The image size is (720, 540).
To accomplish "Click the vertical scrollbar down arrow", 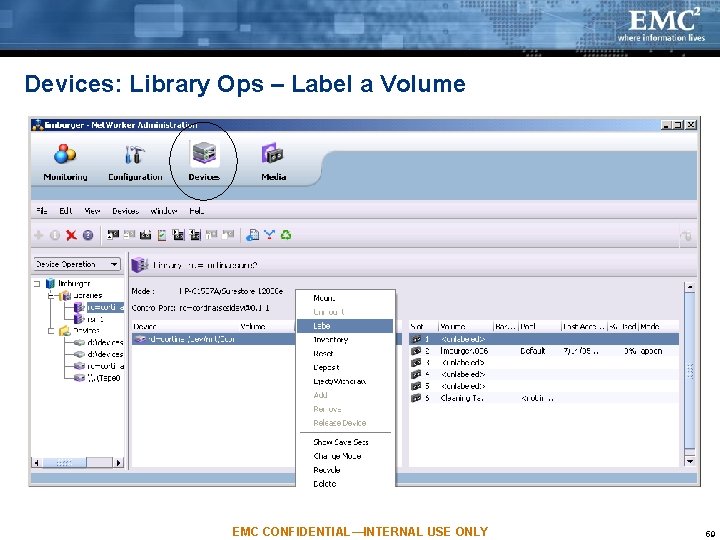I will [690, 461].
